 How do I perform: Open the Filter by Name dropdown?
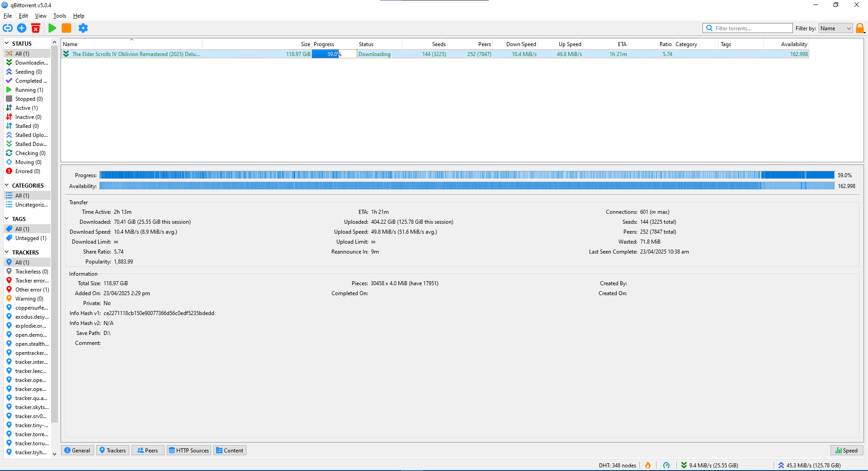(x=835, y=28)
